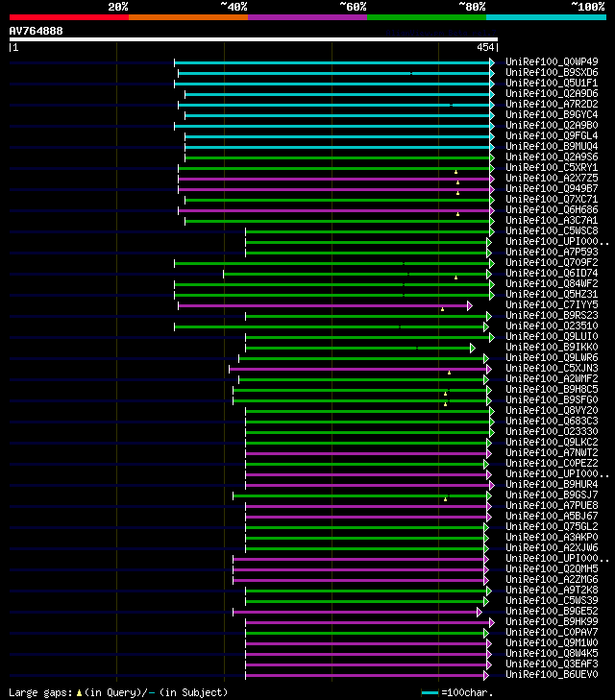Select the UniRef100_O23330 label

[552, 432]
